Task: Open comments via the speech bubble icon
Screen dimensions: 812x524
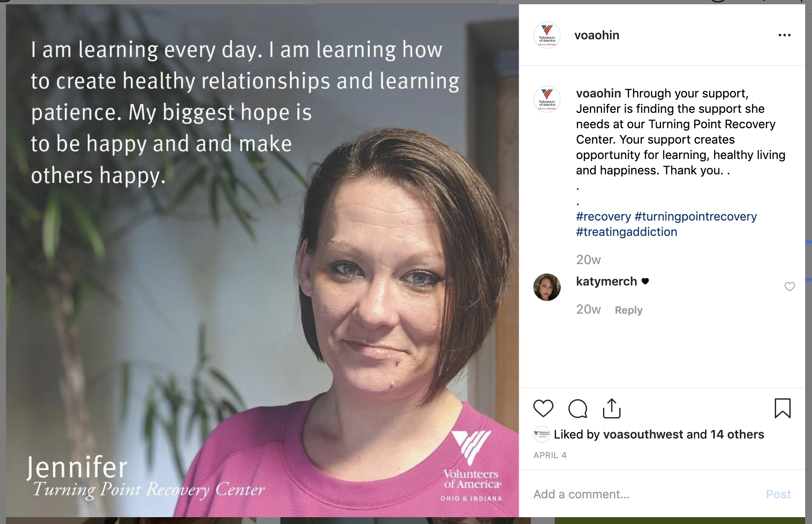Action: coord(577,409)
